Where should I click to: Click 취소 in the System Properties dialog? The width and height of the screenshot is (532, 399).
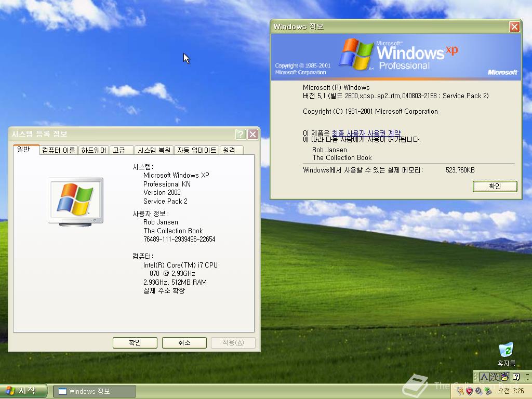(x=184, y=343)
